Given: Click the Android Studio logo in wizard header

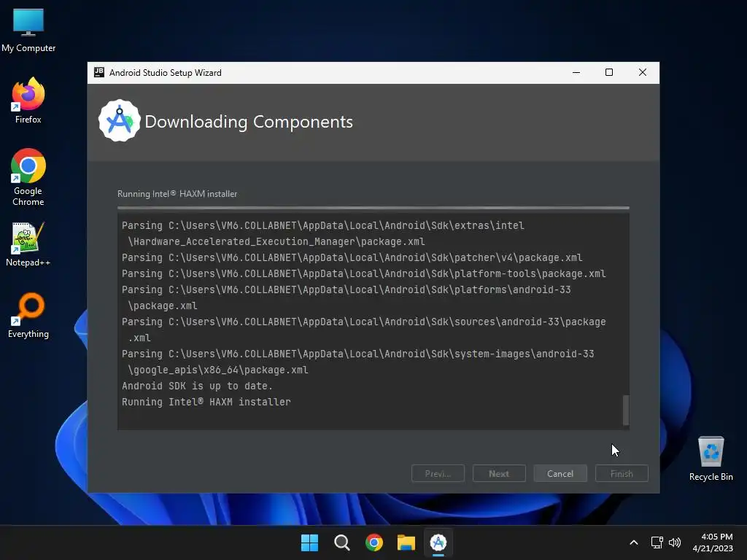Looking at the screenshot, I should (119, 121).
